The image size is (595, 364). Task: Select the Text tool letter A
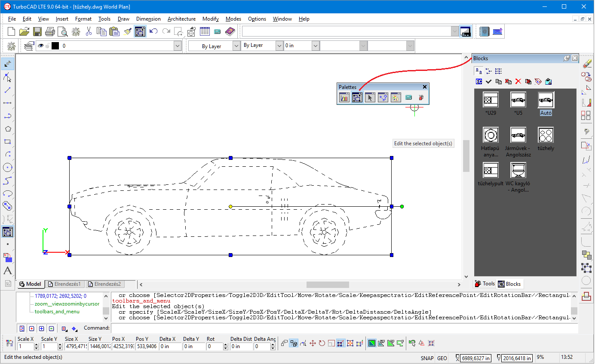coord(8,271)
